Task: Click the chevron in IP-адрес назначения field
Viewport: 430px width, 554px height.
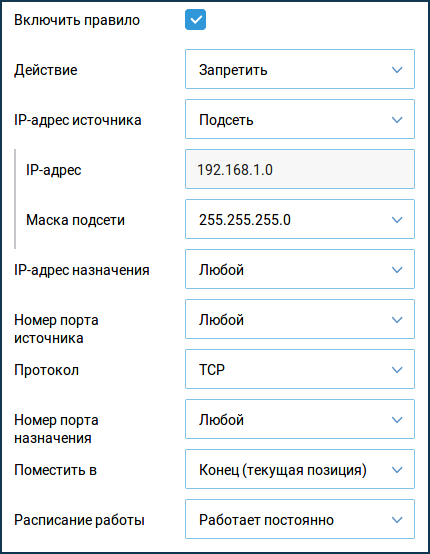Action: (397, 270)
